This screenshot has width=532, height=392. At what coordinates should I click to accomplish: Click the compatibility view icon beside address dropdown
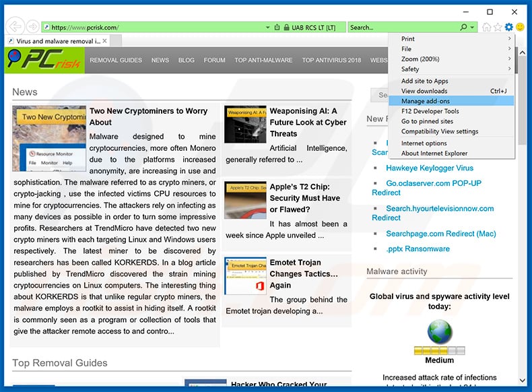coord(277,28)
